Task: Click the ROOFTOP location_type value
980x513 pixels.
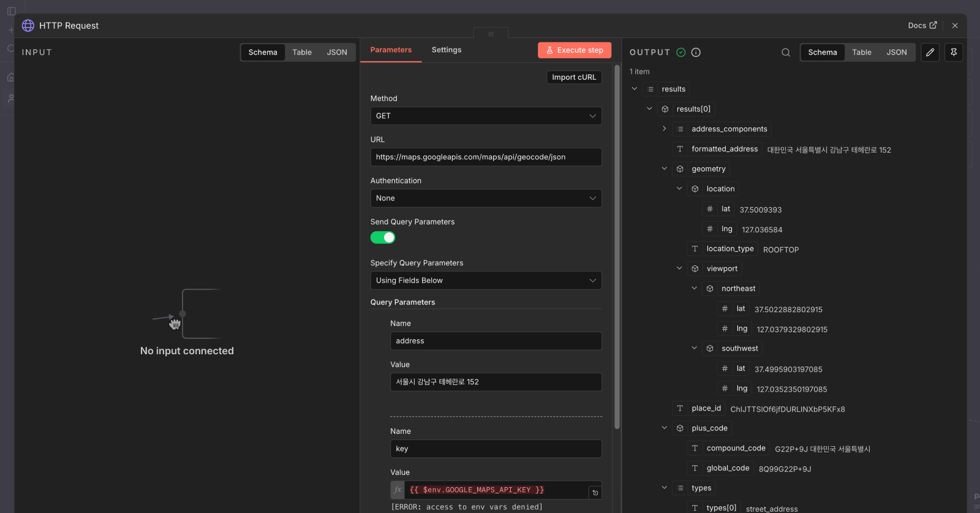Action: point(781,250)
